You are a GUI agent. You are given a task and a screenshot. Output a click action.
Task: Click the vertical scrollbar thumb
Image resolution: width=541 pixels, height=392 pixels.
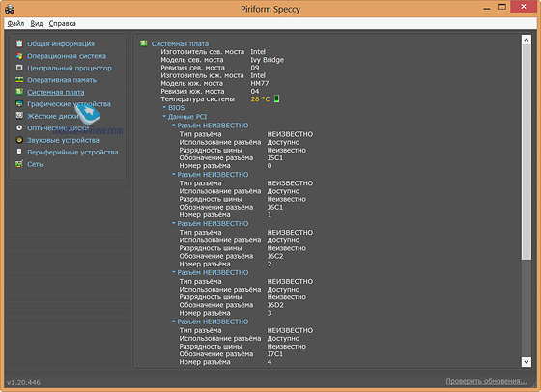[x=527, y=152]
